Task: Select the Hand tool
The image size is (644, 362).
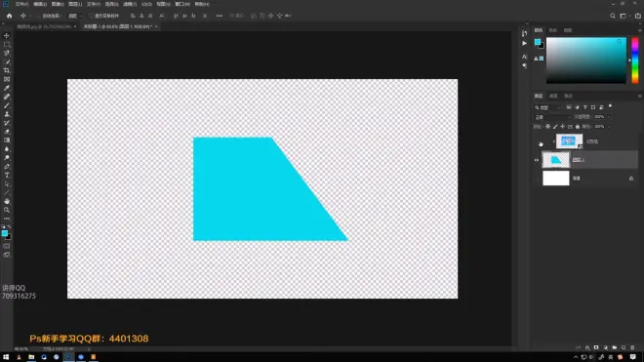Action: pos(7,201)
